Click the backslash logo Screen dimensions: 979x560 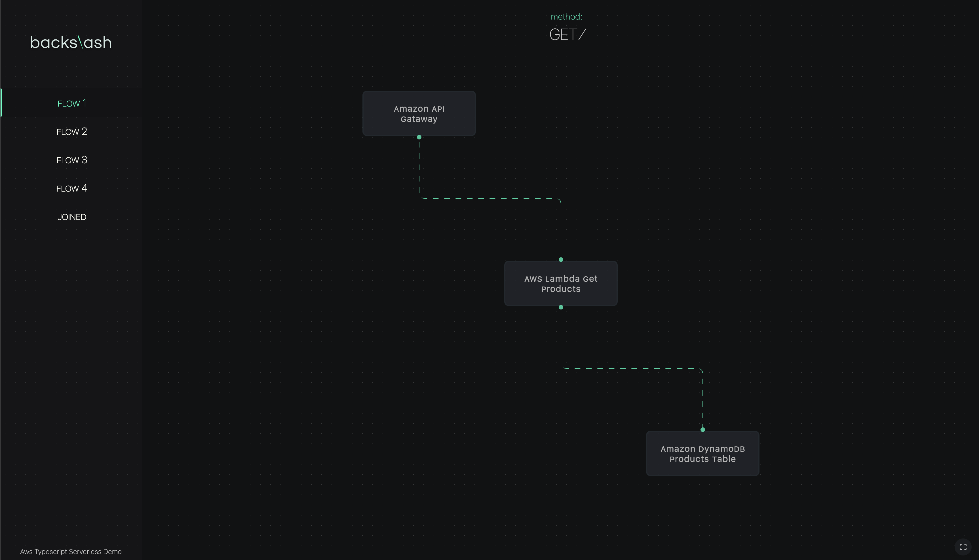[71, 42]
